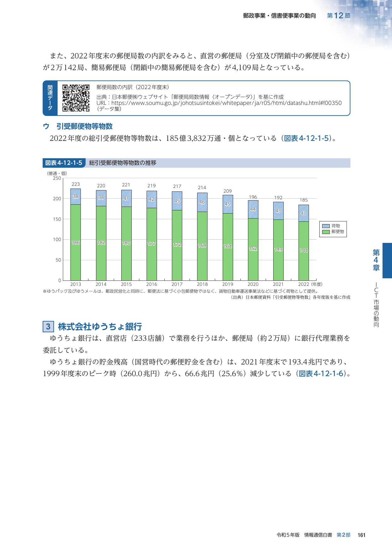Click the QR code for related data

coord(76,98)
